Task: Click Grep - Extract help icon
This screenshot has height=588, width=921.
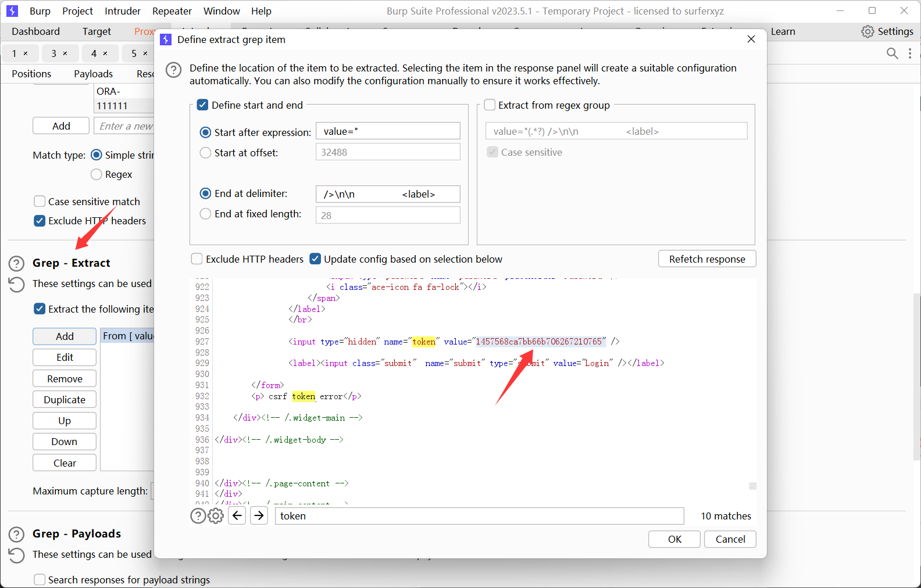Action: tap(16, 263)
